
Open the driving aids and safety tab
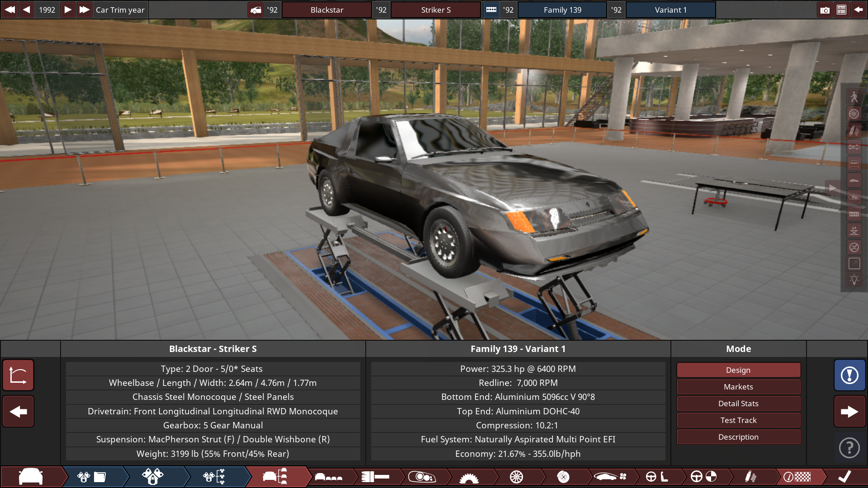[703, 477]
